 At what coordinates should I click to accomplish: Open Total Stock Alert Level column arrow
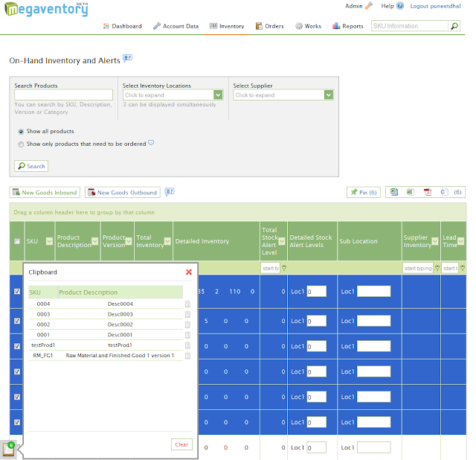tap(282, 241)
